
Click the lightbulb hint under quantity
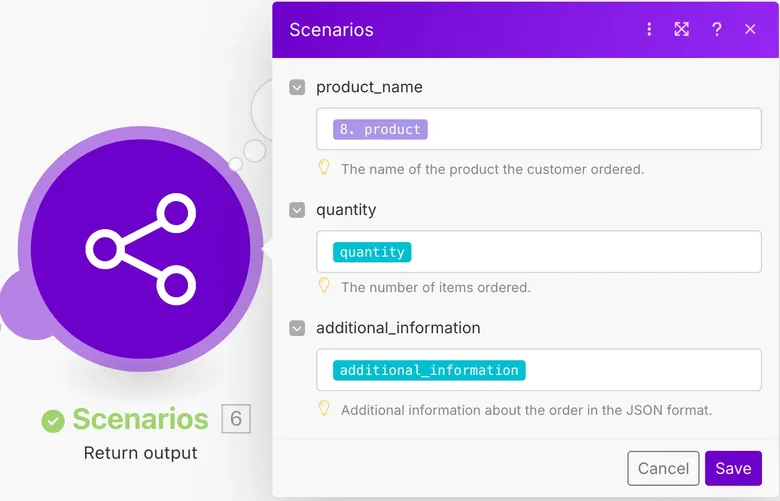click(x=324, y=286)
